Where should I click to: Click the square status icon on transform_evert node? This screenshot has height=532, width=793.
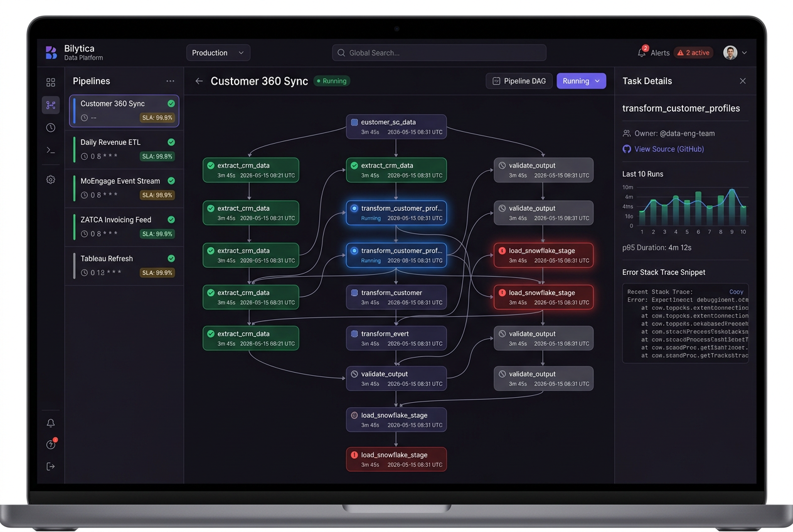point(354,334)
